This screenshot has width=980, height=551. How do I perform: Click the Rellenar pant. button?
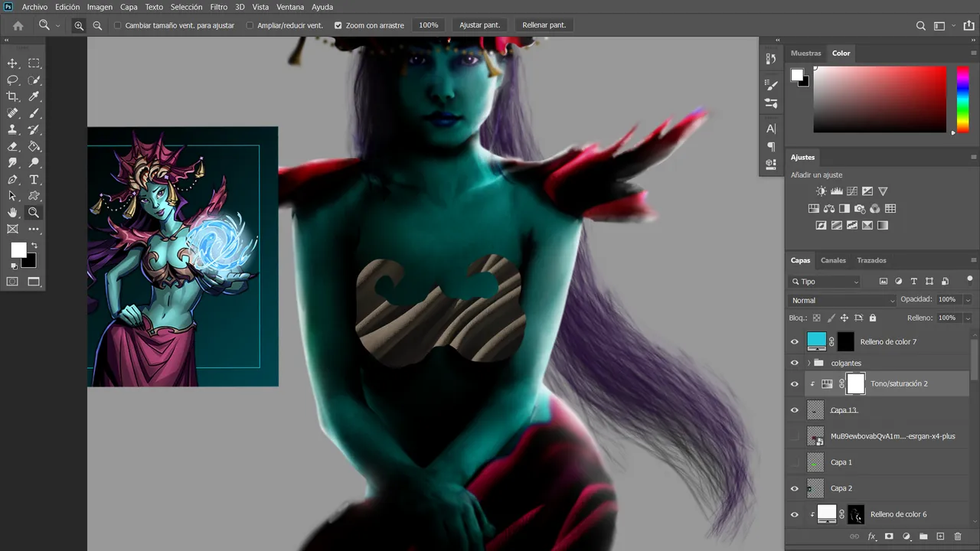(x=544, y=25)
